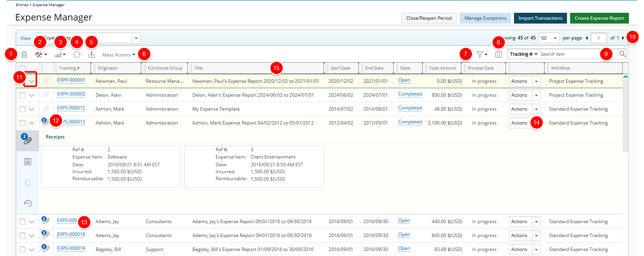The width and height of the screenshot is (644, 256).
Task: Tick checkbox in Adams, Jay 440.00 row
Action: coord(22,222)
